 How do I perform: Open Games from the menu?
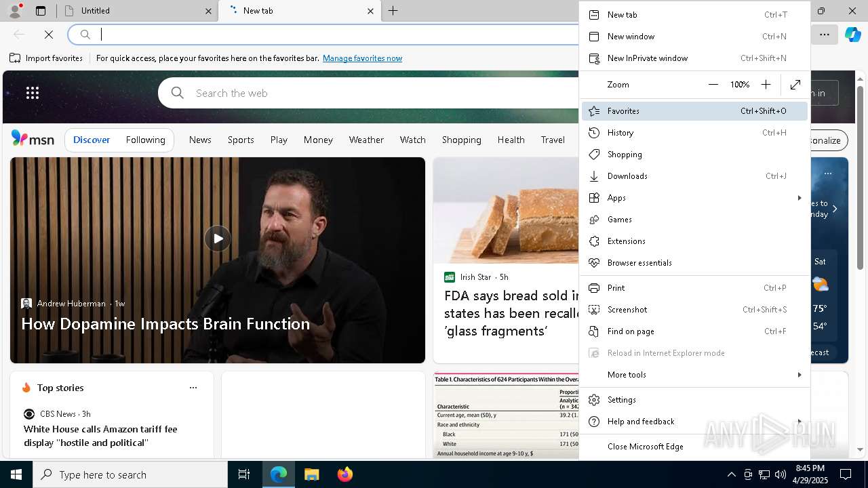point(694,220)
